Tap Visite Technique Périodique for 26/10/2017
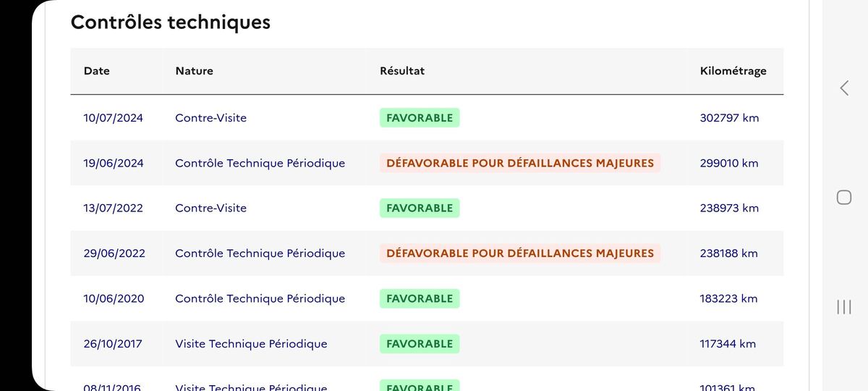 pyautogui.click(x=251, y=344)
